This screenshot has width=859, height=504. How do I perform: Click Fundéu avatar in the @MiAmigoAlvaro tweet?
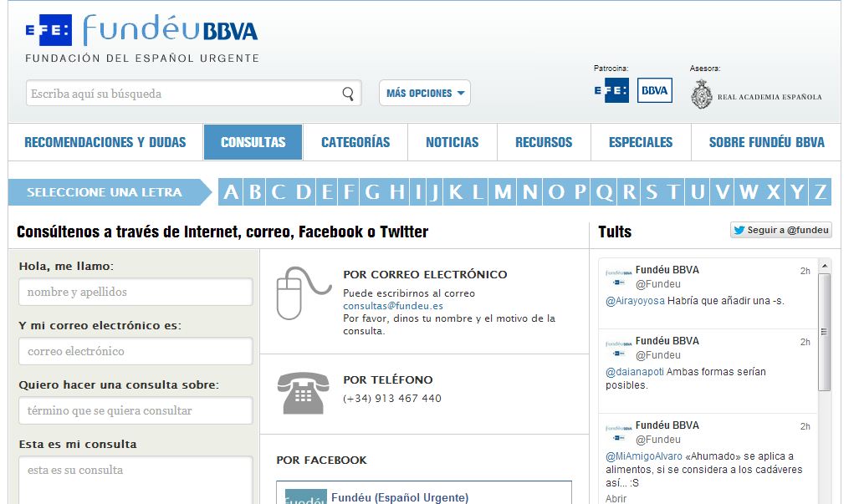click(x=618, y=433)
